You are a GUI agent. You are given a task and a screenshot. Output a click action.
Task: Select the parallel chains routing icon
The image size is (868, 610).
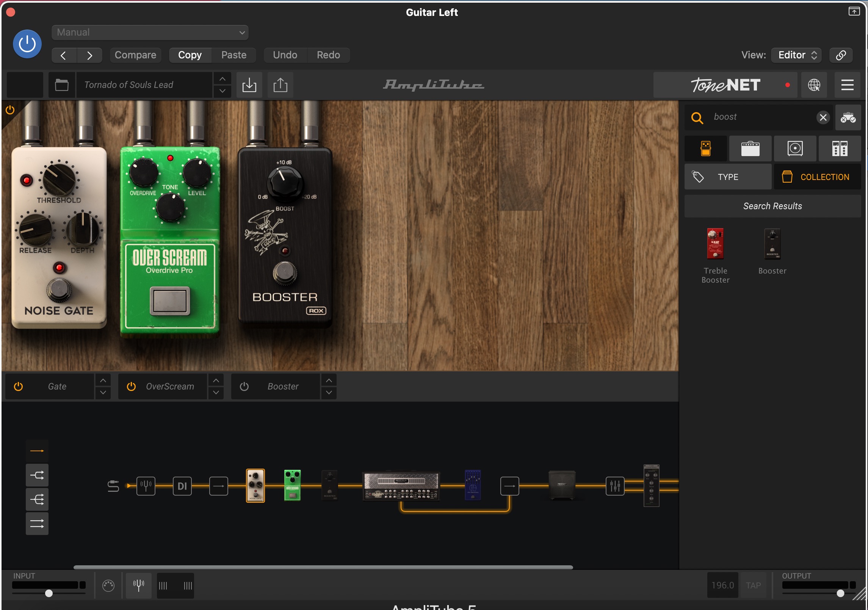[x=37, y=524]
